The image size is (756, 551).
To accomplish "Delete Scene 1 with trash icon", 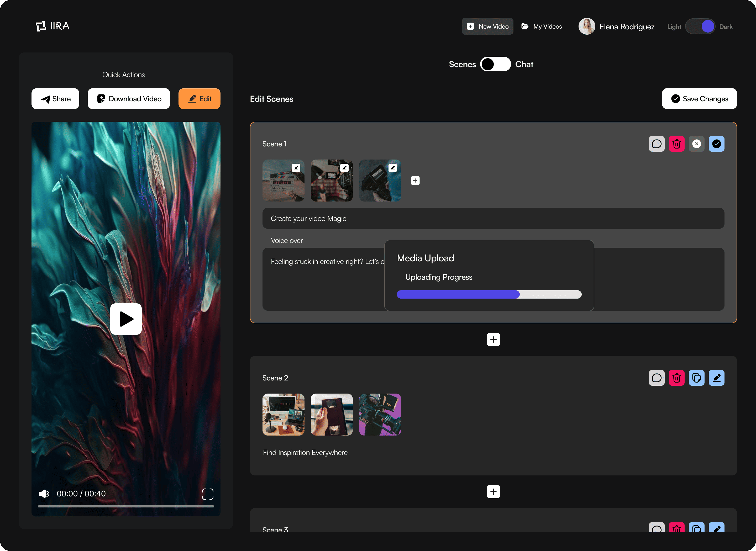I will coord(677,144).
